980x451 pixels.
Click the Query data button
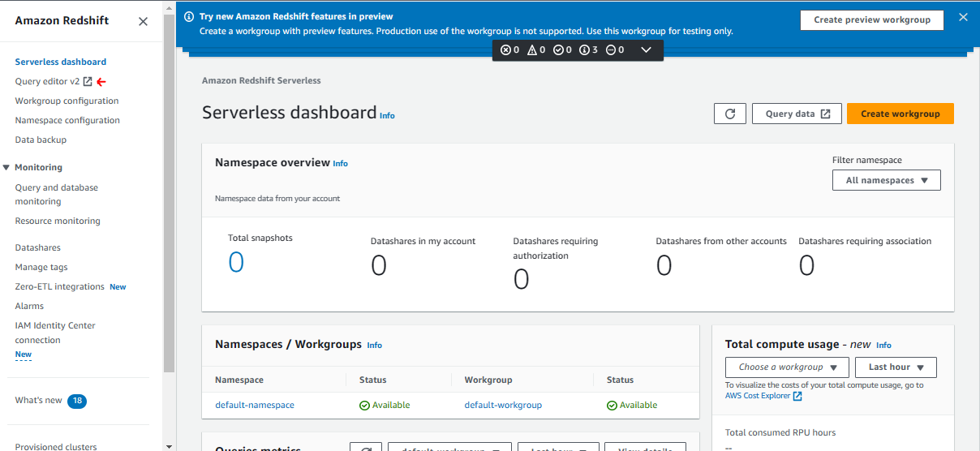797,114
